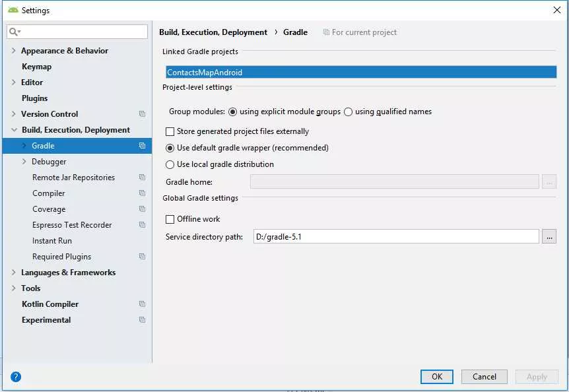
Task: Expand the Editor section arrow
Action: pos(13,82)
